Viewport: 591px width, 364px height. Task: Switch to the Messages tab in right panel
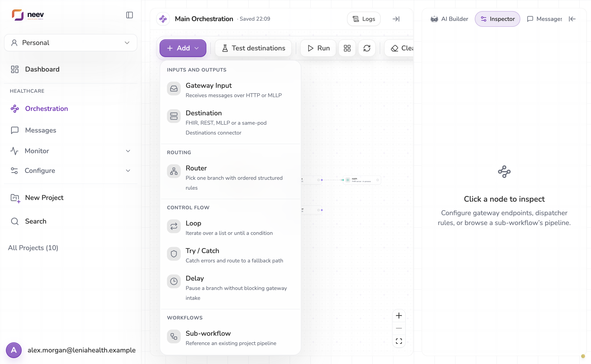[544, 19]
